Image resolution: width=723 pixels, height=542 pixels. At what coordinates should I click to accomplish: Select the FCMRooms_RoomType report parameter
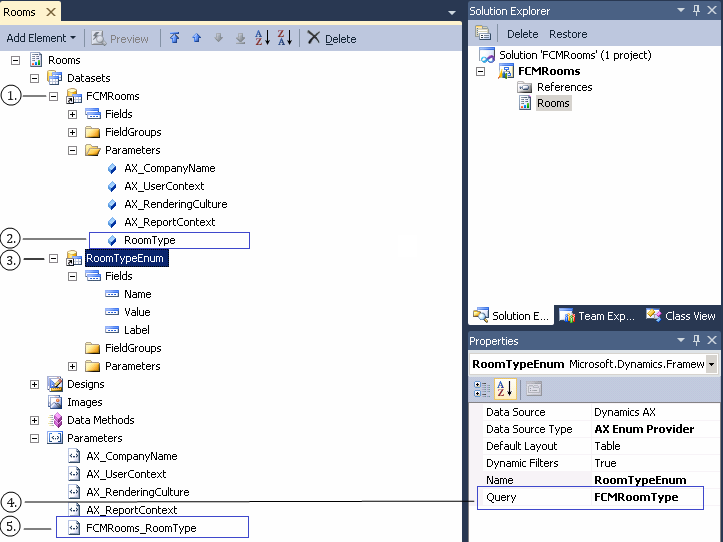click(141, 528)
